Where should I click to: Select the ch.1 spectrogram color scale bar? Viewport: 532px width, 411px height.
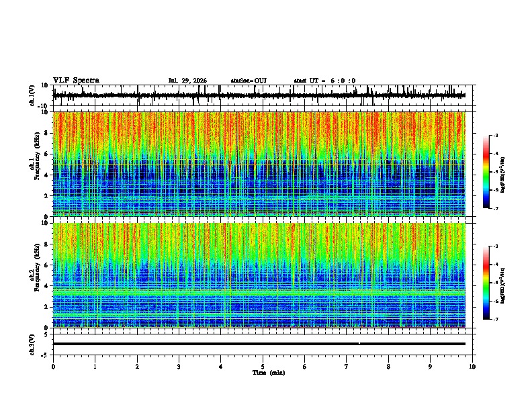486,172
